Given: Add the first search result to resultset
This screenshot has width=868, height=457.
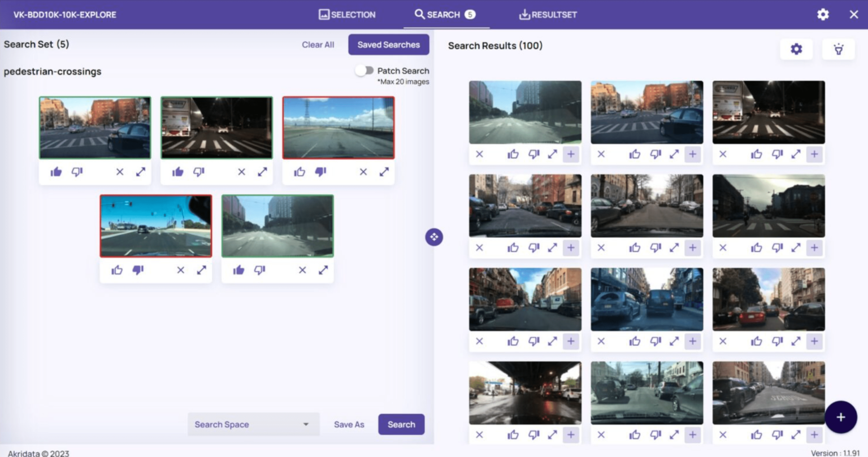Looking at the screenshot, I should point(571,154).
